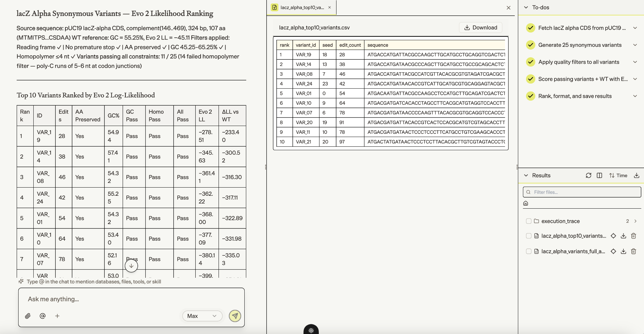644x334 pixels.
Task: Delete lacz_alpha_variants_full_a file
Action: click(634, 251)
